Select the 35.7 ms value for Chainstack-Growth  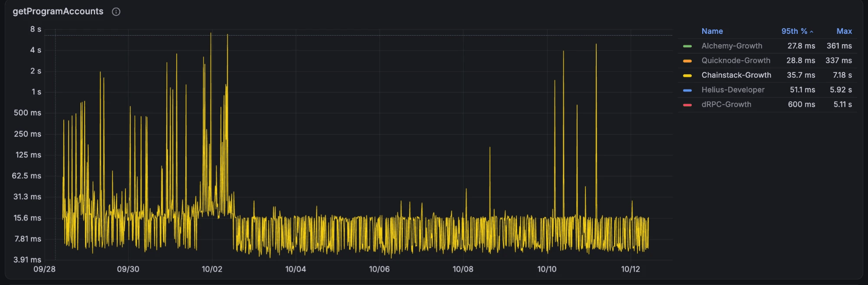point(801,75)
